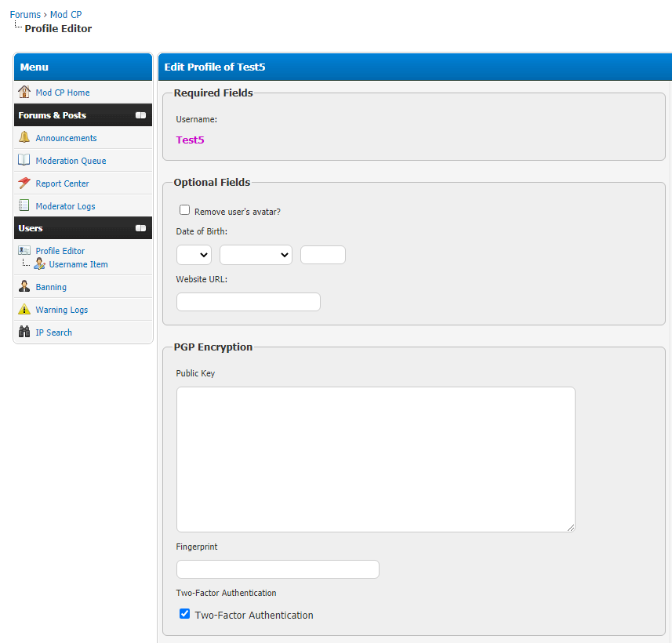672x643 pixels.
Task: Click the Mod CP Home house icon
Action: point(24,93)
